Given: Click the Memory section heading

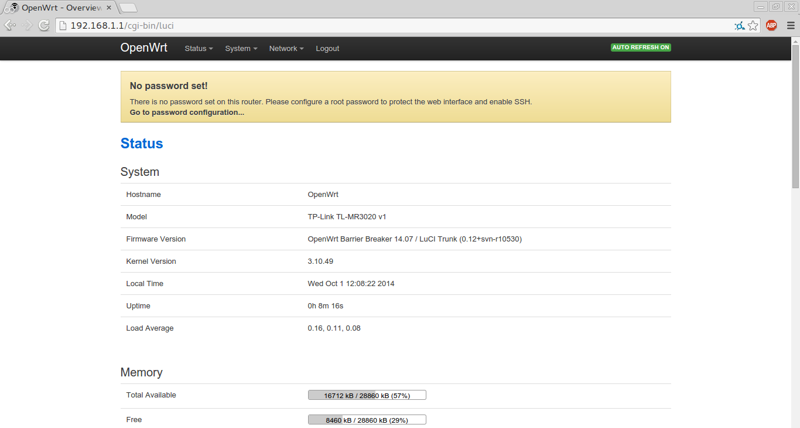Looking at the screenshot, I should tap(141, 372).
